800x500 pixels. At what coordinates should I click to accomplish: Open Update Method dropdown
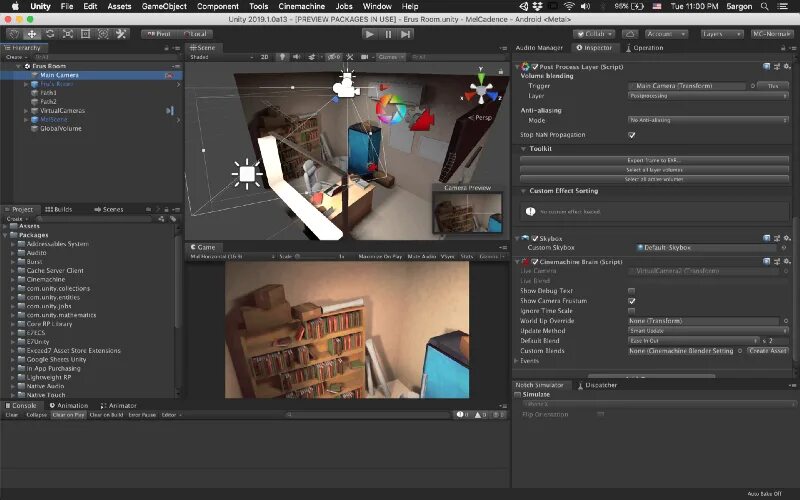point(708,331)
